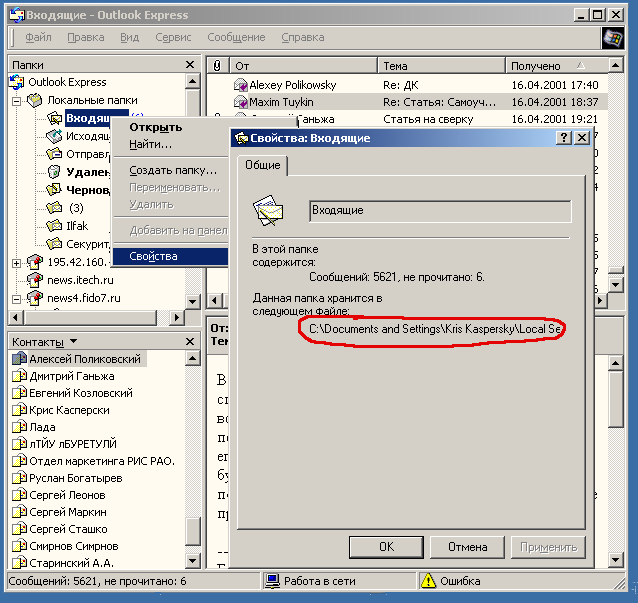This screenshot has width=638, height=603.
Task: Click the folder tree horizontal scroll right arrow
Action: click(176, 317)
